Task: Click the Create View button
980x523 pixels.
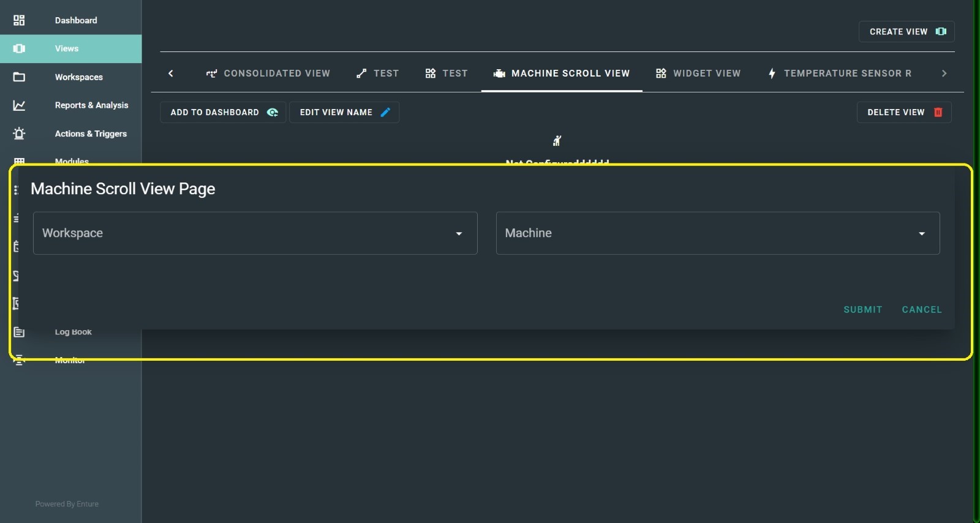Action: click(907, 32)
